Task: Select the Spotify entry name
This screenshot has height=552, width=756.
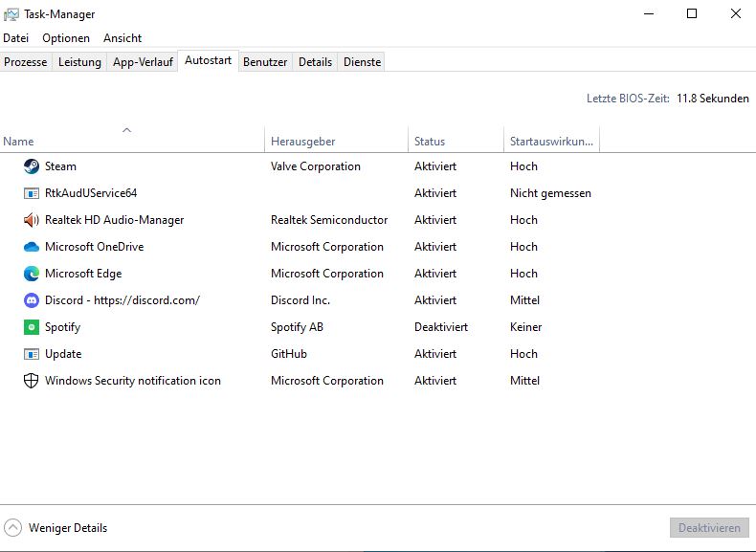Action: (62, 327)
